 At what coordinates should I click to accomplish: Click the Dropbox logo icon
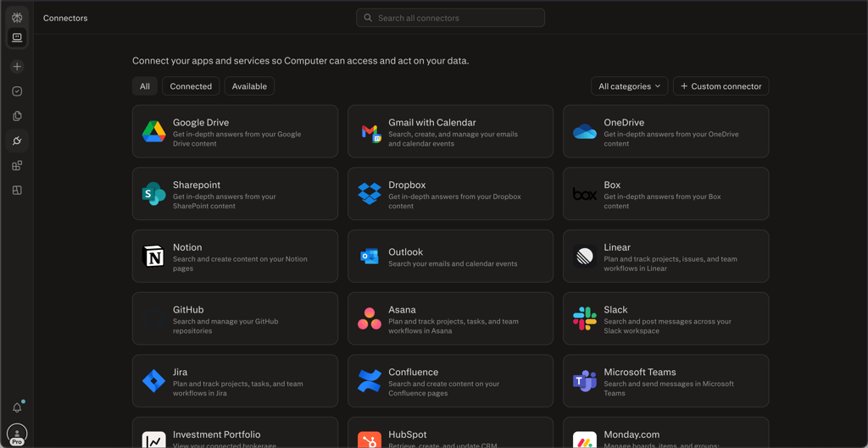click(x=370, y=194)
